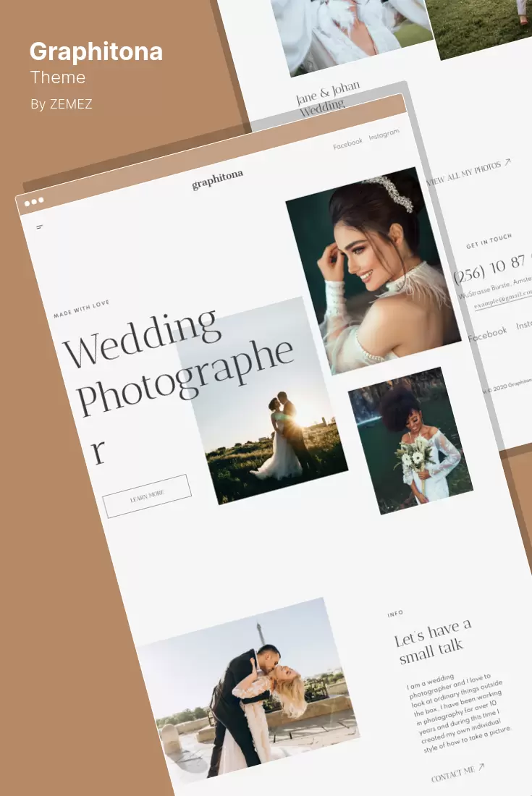Viewport: 532px width, 796px height.
Task: Click the graphitona site logo
Action: 217,179
